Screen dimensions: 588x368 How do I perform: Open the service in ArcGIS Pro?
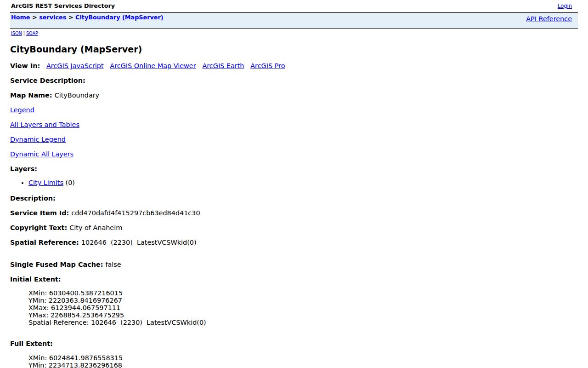tap(268, 66)
